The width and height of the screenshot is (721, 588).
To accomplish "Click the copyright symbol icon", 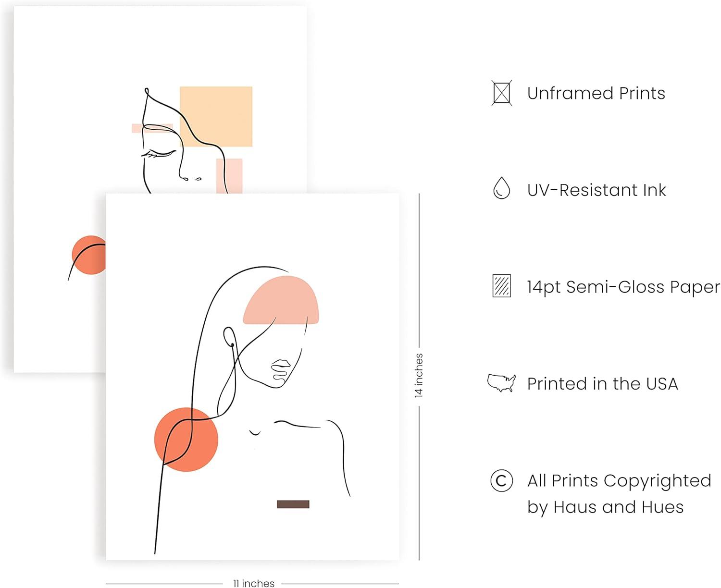I will pos(501,480).
